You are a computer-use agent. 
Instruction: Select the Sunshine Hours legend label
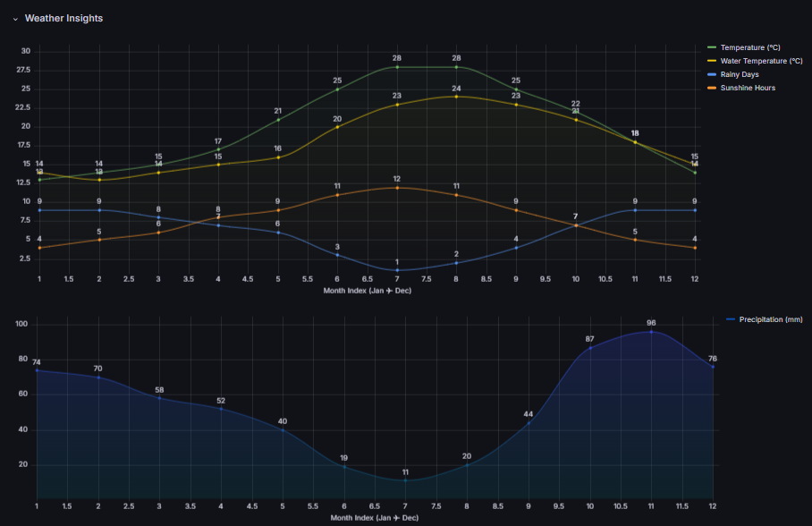748,88
